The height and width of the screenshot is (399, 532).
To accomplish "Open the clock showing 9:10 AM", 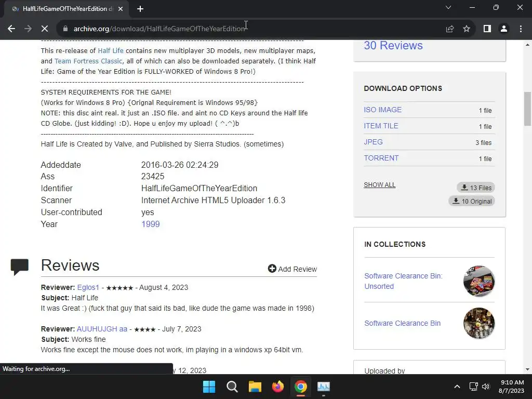I will point(512,387).
